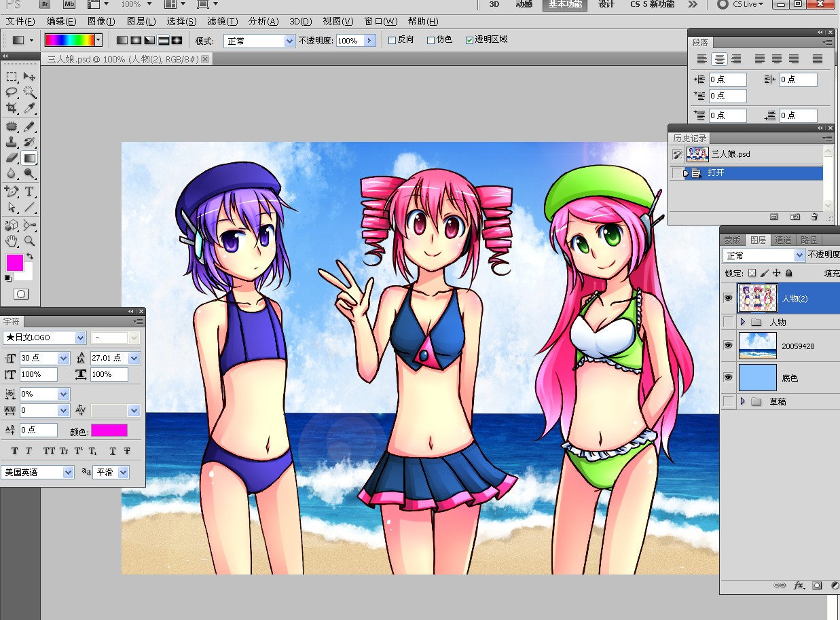
Task: Apply faux bold in Character panel
Action: [x=15, y=451]
